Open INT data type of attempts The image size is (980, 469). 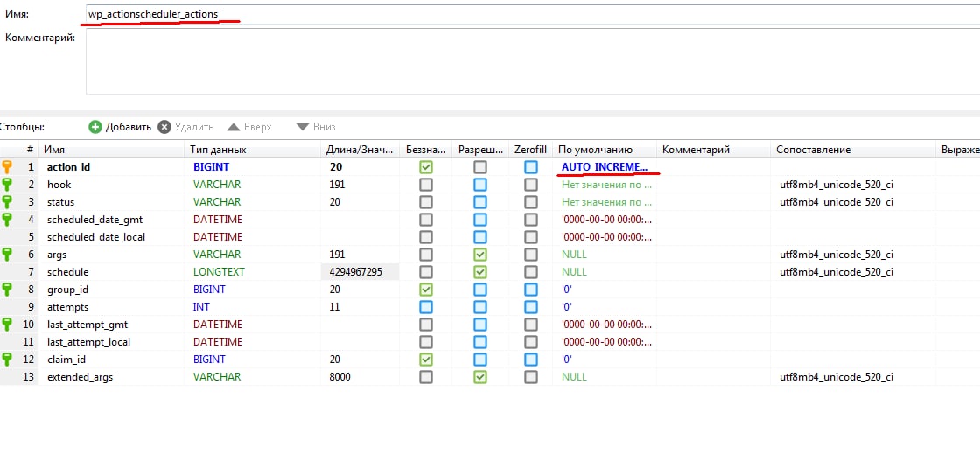coord(201,307)
